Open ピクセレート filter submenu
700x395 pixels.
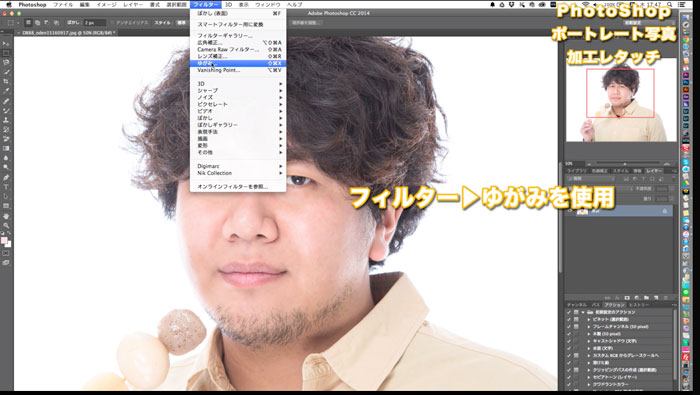(238, 104)
